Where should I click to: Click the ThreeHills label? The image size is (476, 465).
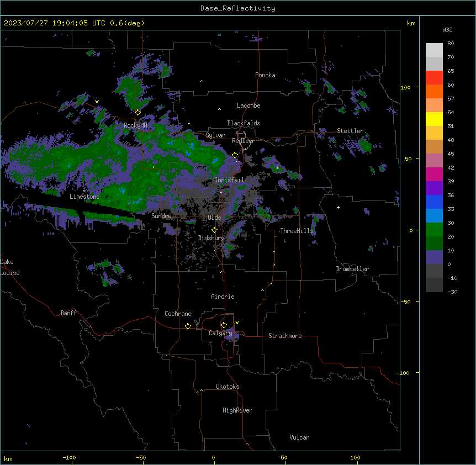coord(297,231)
